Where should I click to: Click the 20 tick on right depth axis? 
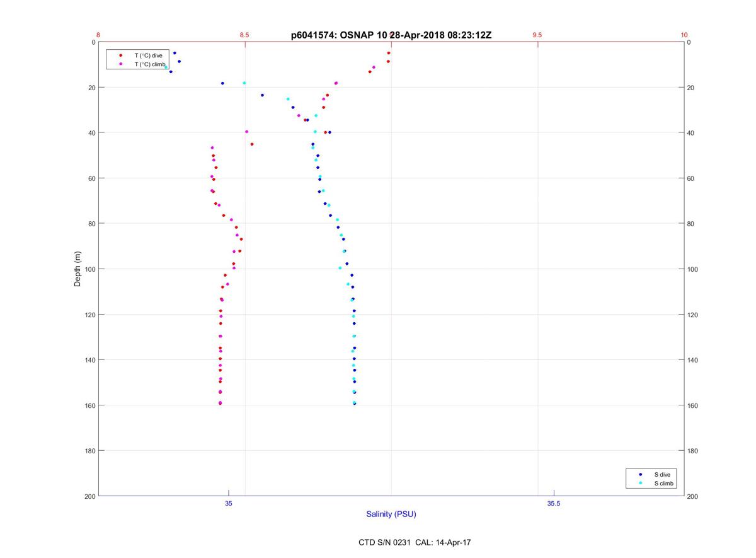691,88
